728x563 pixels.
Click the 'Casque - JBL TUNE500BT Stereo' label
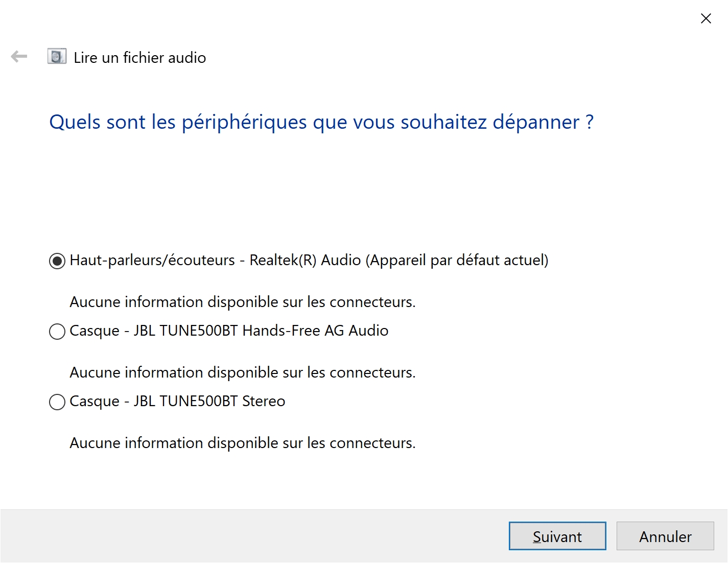pyautogui.click(x=177, y=401)
